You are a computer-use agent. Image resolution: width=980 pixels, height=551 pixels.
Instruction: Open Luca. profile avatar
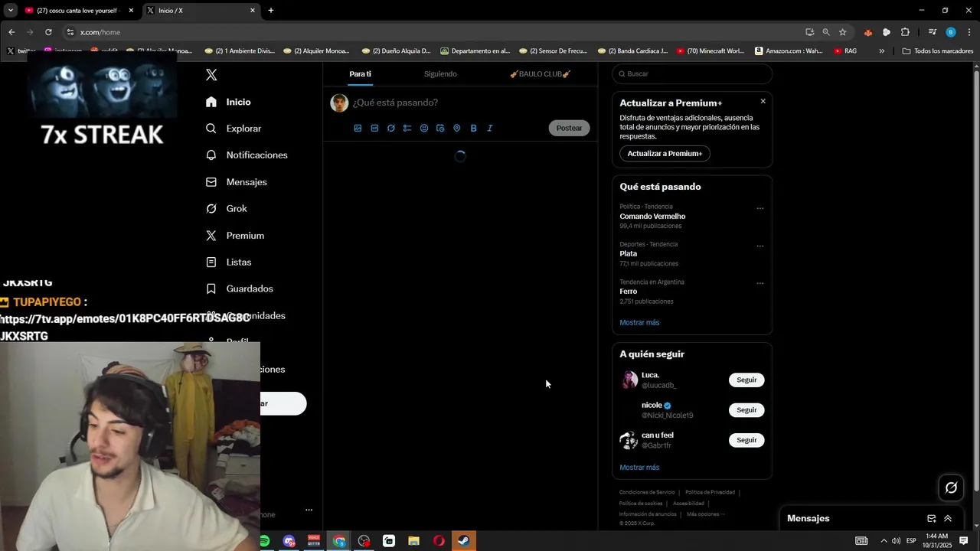tap(629, 380)
